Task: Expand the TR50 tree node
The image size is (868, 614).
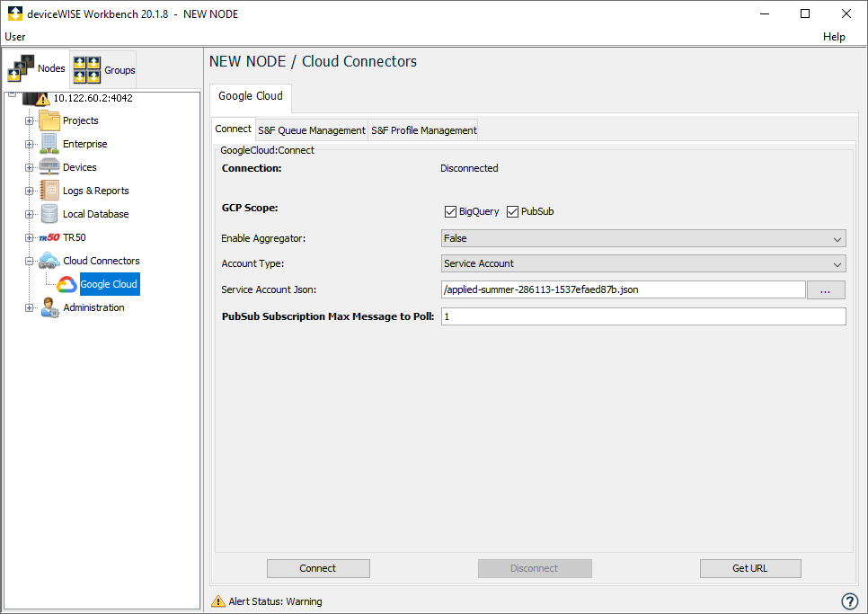Action: (29, 237)
